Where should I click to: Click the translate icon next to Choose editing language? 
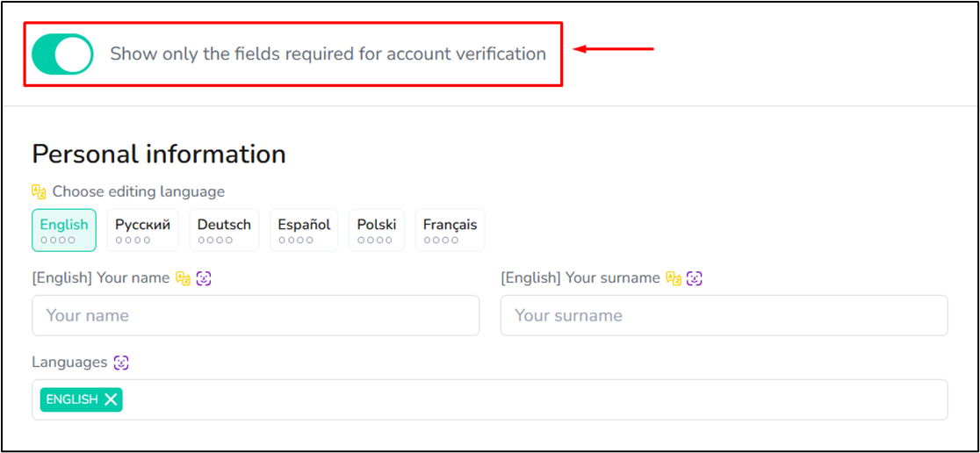[39, 191]
